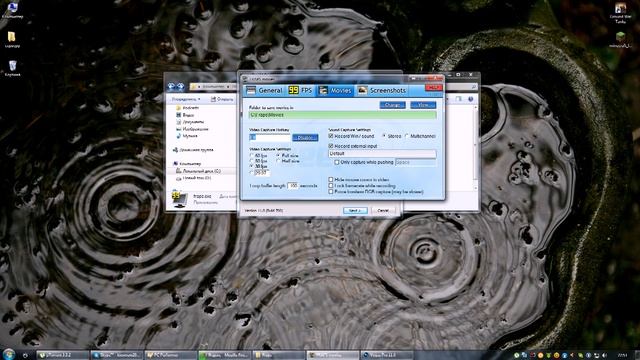The height and width of the screenshot is (360, 640).
Task: Click the Explorer vertical scrollbar
Action: (475, 147)
